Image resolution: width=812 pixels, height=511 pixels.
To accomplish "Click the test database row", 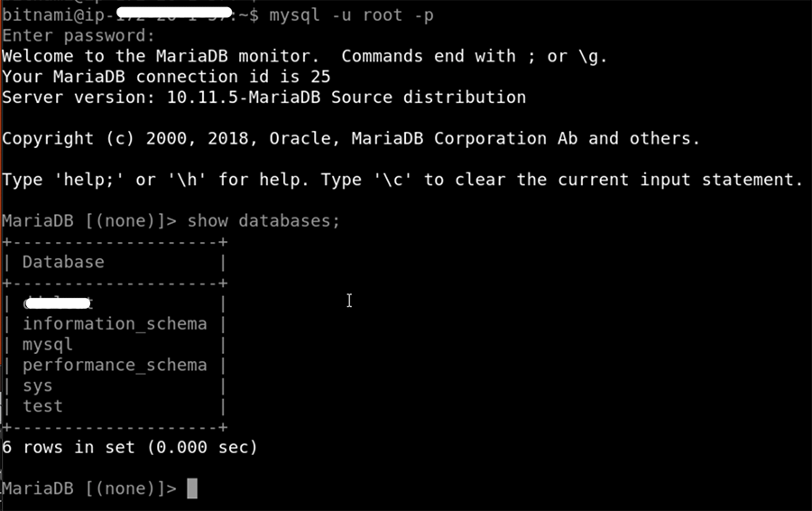I will pos(42,406).
